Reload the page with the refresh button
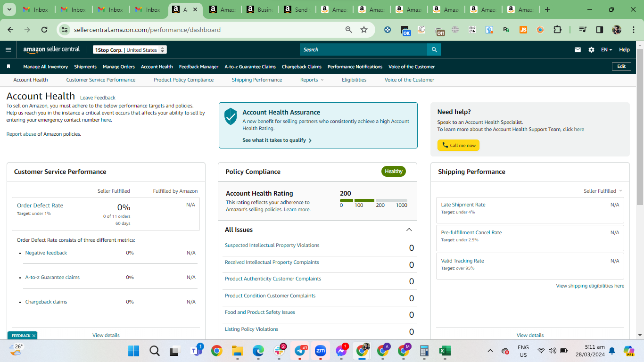644x362 pixels. [44, 30]
